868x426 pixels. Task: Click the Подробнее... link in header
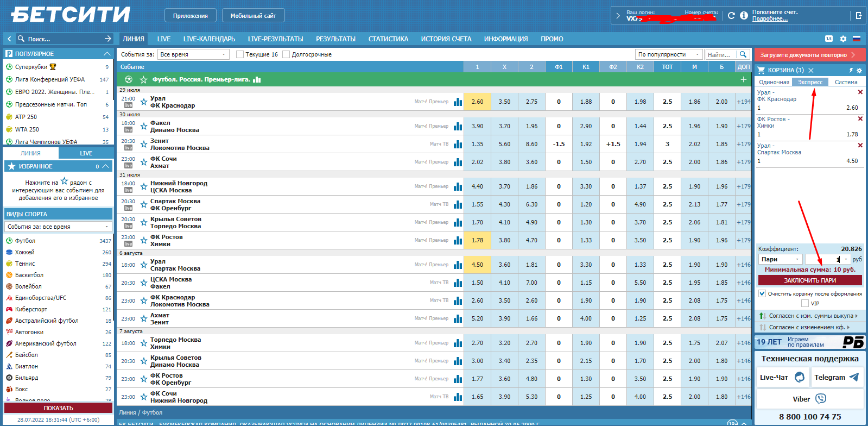769,19
